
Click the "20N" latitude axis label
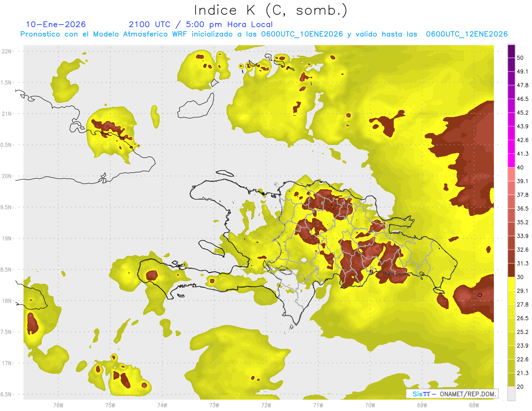point(7,176)
